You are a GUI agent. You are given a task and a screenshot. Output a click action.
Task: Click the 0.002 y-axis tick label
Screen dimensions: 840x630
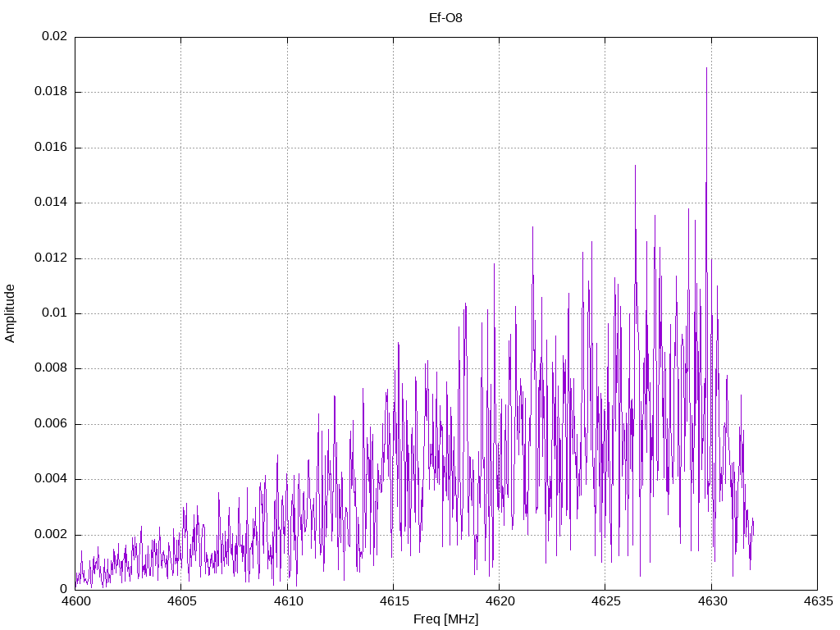(x=51, y=535)
